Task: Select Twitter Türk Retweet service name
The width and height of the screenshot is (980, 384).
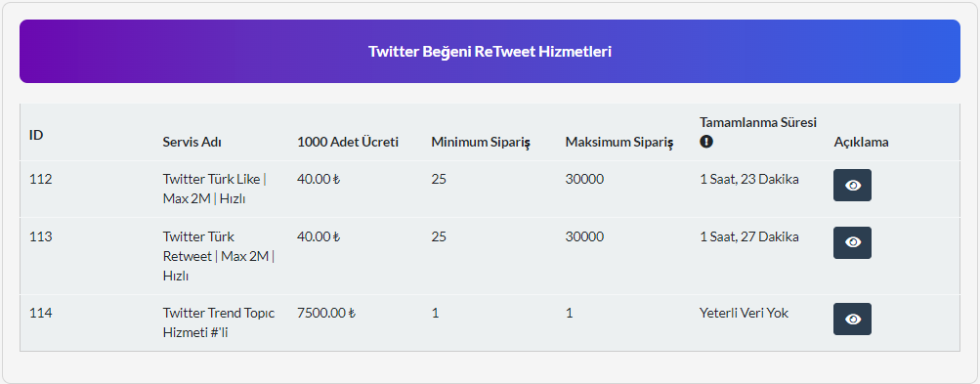Action: click(219, 256)
